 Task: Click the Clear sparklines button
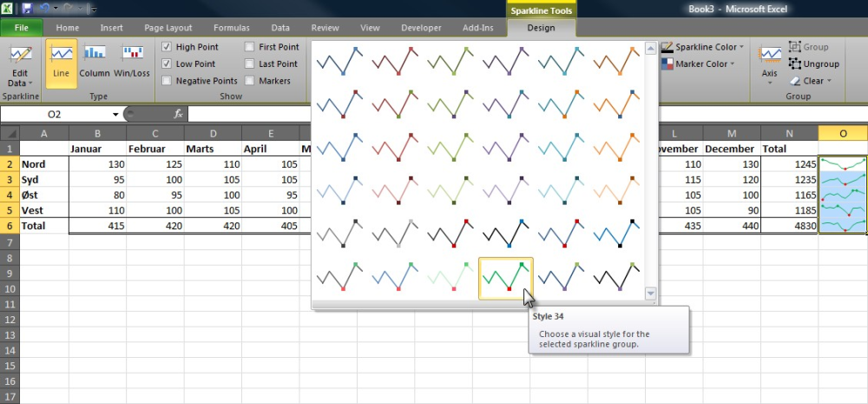point(811,81)
